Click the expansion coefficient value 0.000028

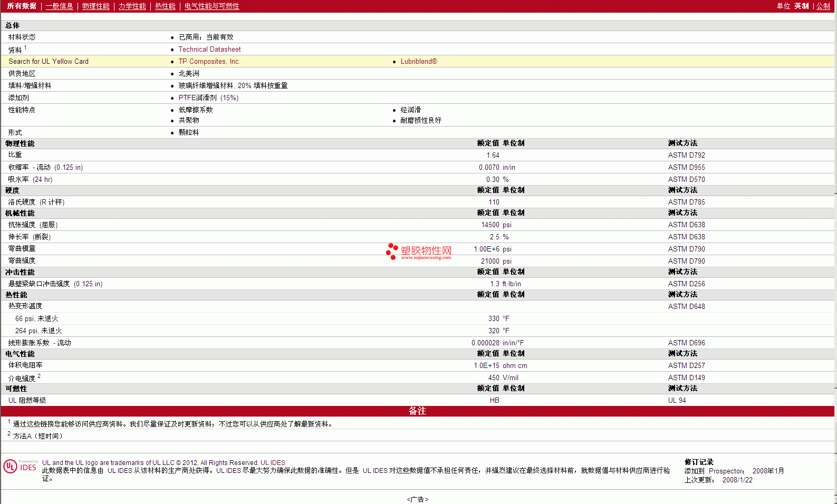coord(485,343)
